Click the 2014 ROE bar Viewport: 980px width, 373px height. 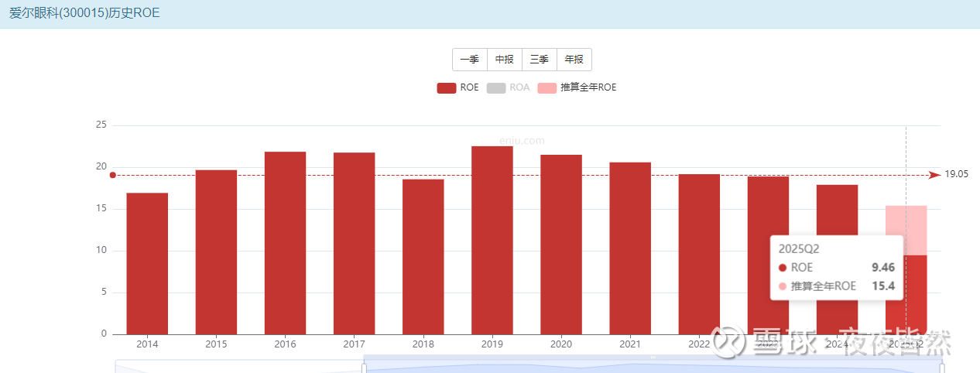147,264
